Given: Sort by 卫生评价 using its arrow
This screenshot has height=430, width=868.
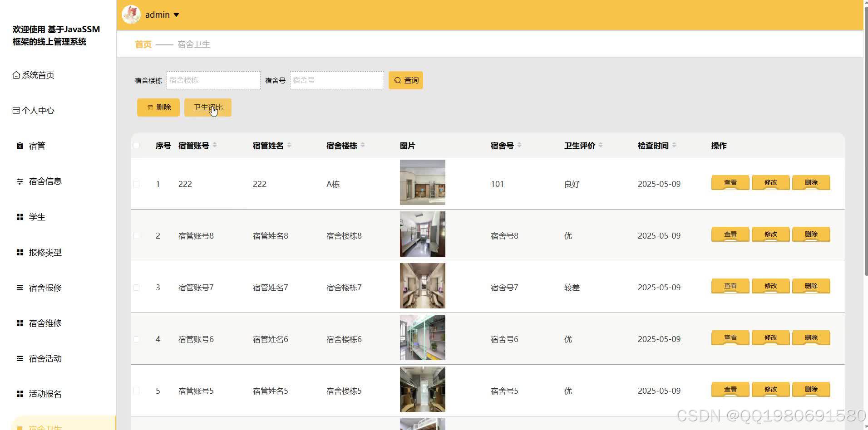Looking at the screenshot, I should (x=601, y=145).
